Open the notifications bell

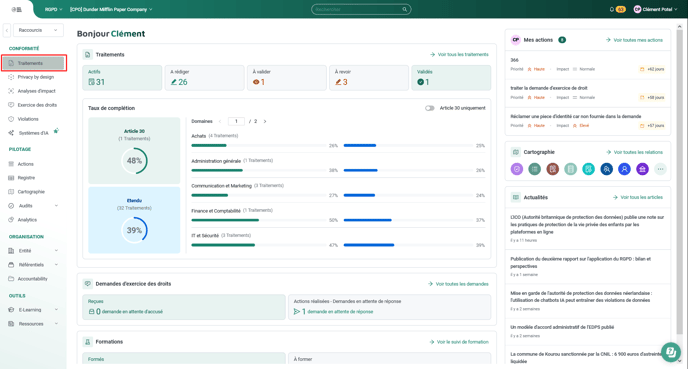coord(612,9)
